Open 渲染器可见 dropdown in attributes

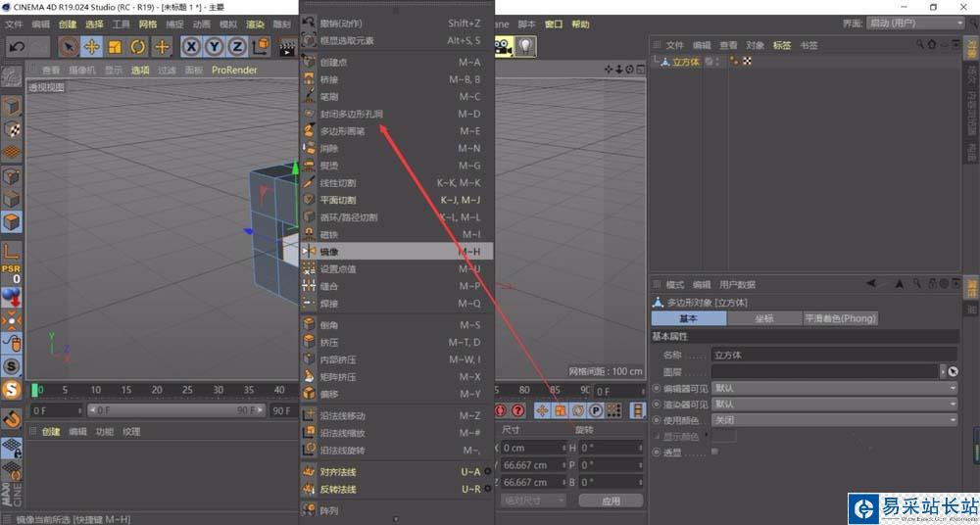[x=834, y=404]
